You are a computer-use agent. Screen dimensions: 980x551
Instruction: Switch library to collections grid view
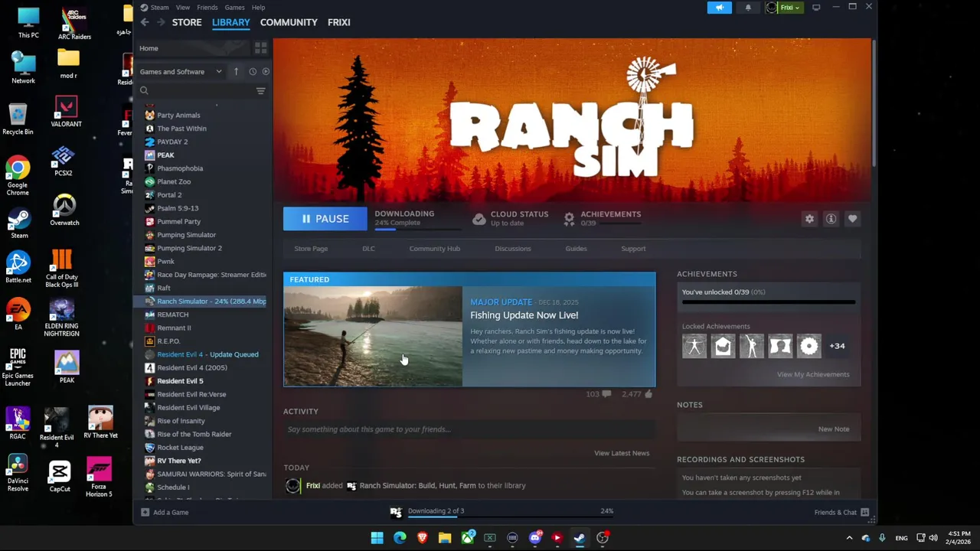(x=260, y=48)
